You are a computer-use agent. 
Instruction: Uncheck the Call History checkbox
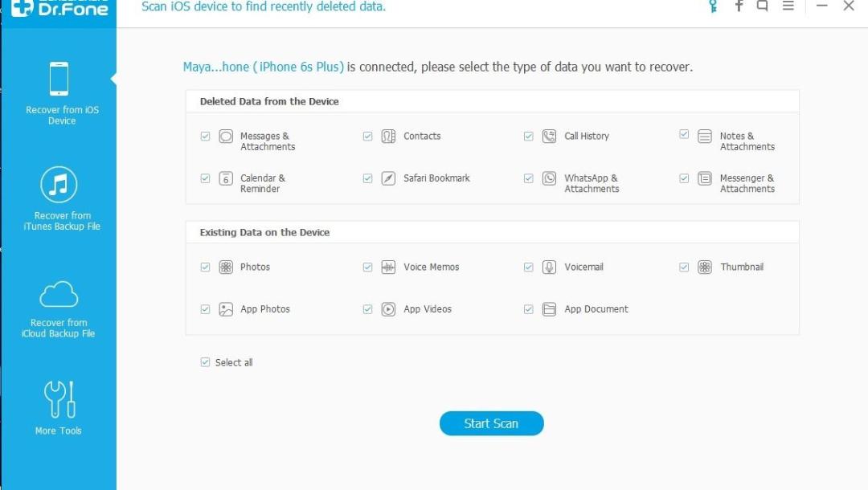click(529, 136)
